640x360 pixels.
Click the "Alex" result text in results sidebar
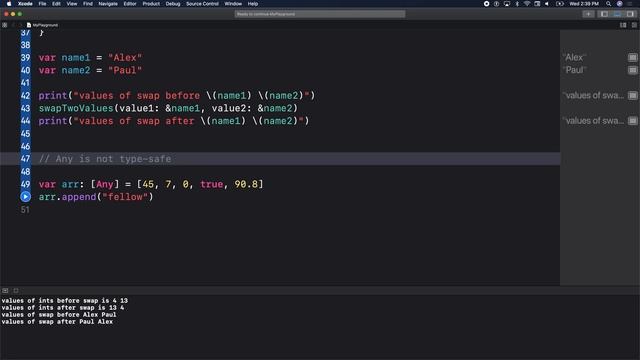pyautogui.click(x=574, y=58)
